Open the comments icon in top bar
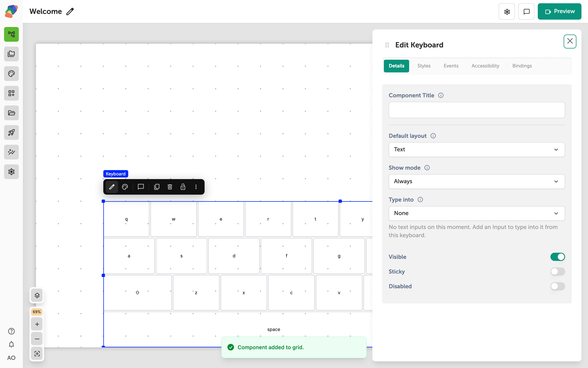Image resolution: width=588 pixels, height=368 pixels. pyautogui.click(x=526, y=11)
